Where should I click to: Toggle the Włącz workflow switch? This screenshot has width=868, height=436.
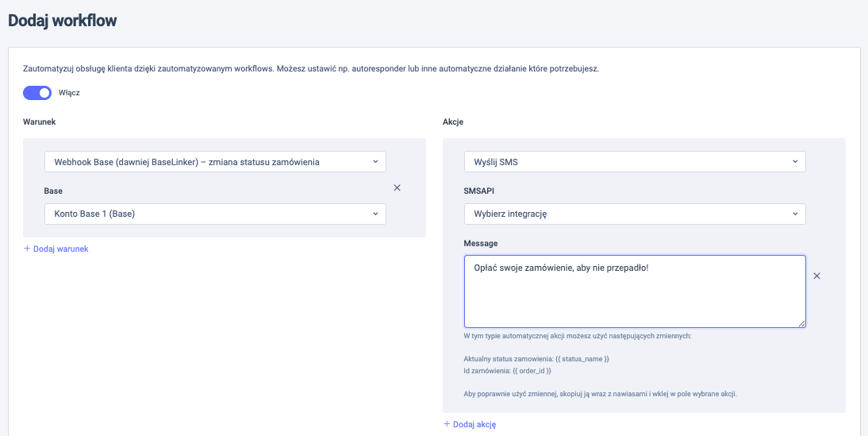tap(37, 92)
